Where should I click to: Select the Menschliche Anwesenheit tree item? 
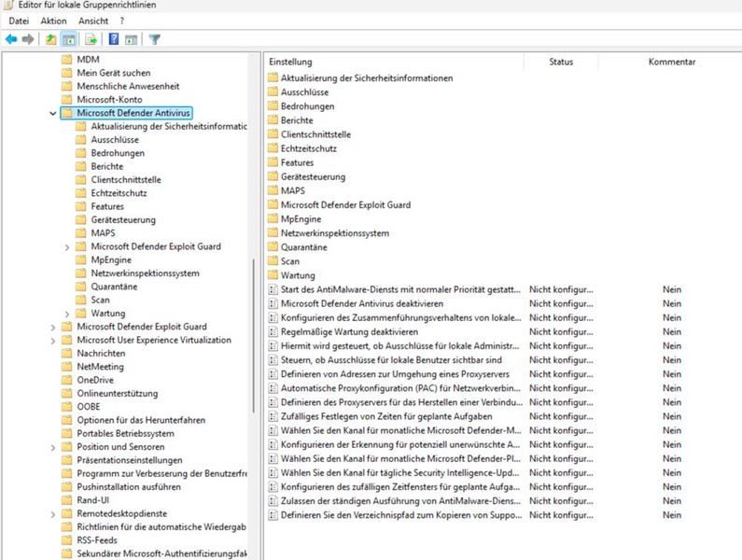pyautogui.click(x=128, y=86)
